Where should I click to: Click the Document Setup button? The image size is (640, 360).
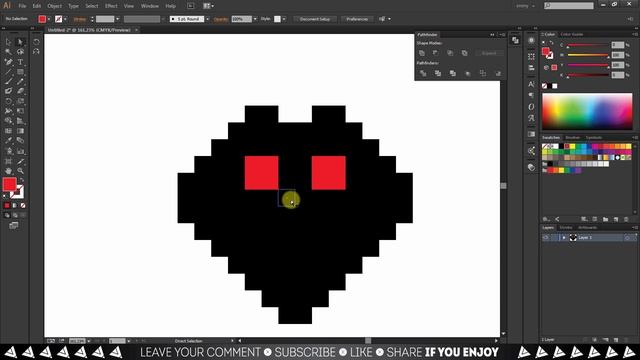coord(315,19)
